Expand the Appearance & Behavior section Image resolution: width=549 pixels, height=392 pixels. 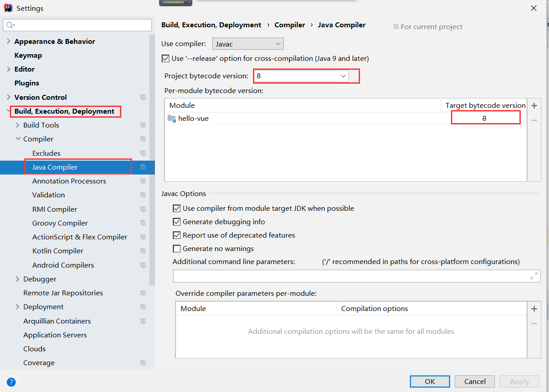(x=9, y=42)
